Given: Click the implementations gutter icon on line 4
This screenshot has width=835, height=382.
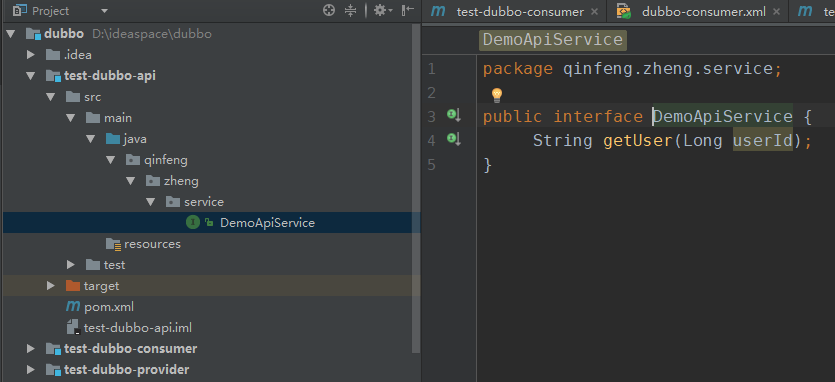Looking at the screenshot, I should coord(454,139).
